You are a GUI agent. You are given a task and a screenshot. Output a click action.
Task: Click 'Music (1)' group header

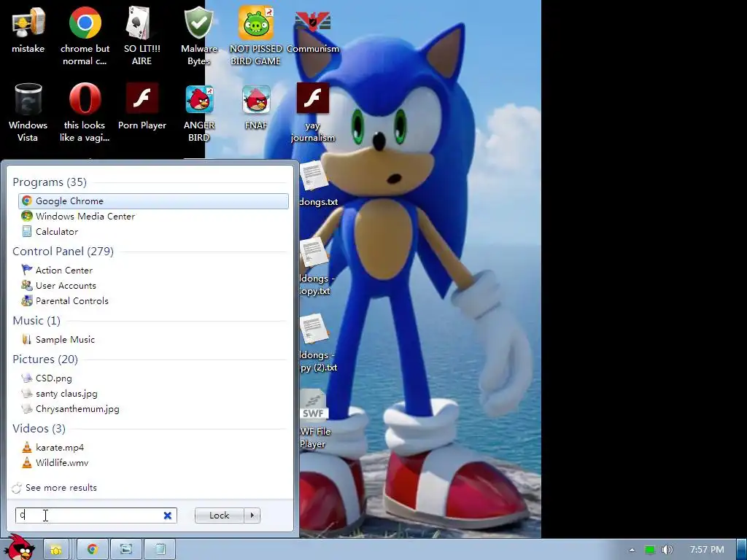click(x=36, y=321)
